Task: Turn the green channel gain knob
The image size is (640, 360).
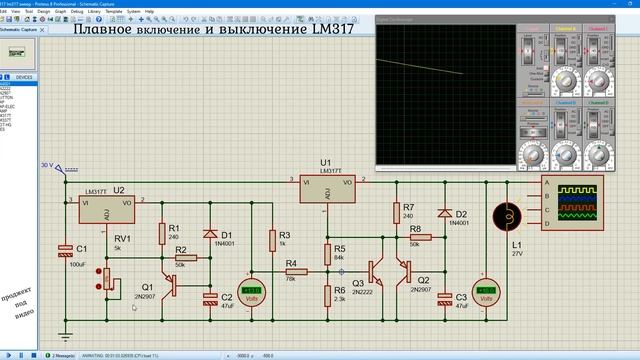Action: pyautogui.click(x=599, y=156)
